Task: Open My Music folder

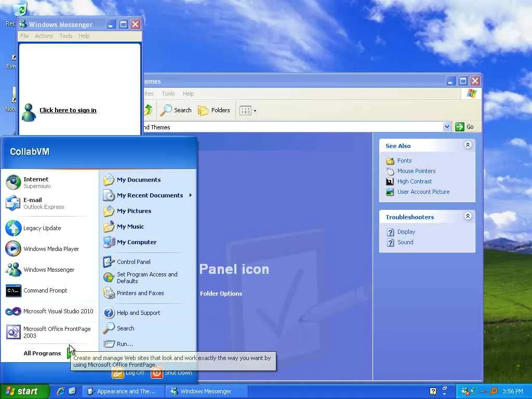Action: coord(148,227)
